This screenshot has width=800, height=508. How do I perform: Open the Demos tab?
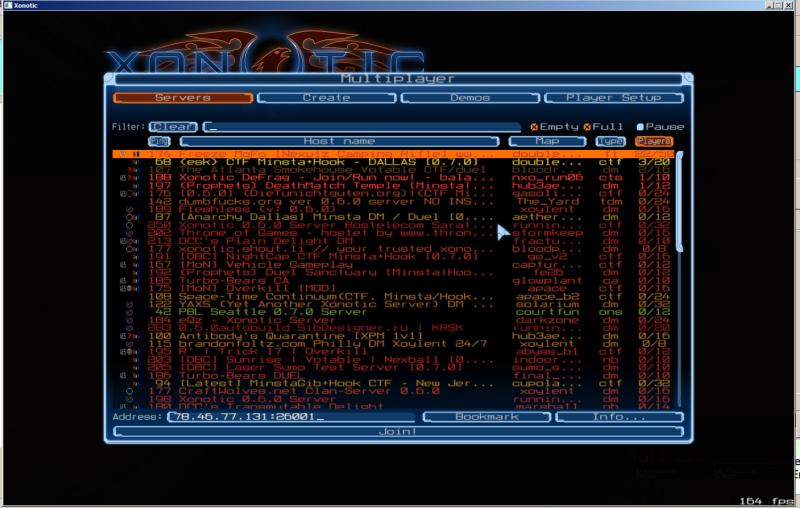coord(470,97)
